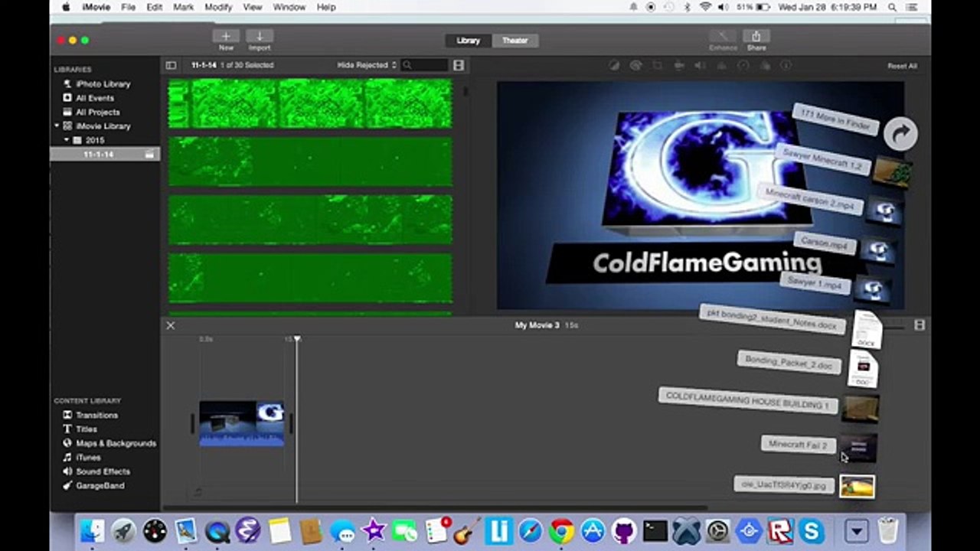Select the ColdFlameGaming clip in timeline

[x=242, y=423]
